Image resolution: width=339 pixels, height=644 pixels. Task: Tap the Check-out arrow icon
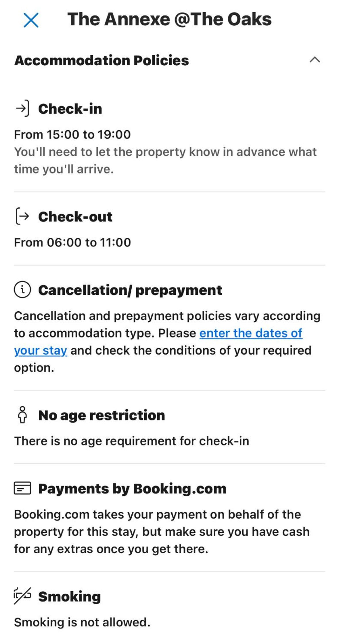pyautogui.click(x=22, y=216)
